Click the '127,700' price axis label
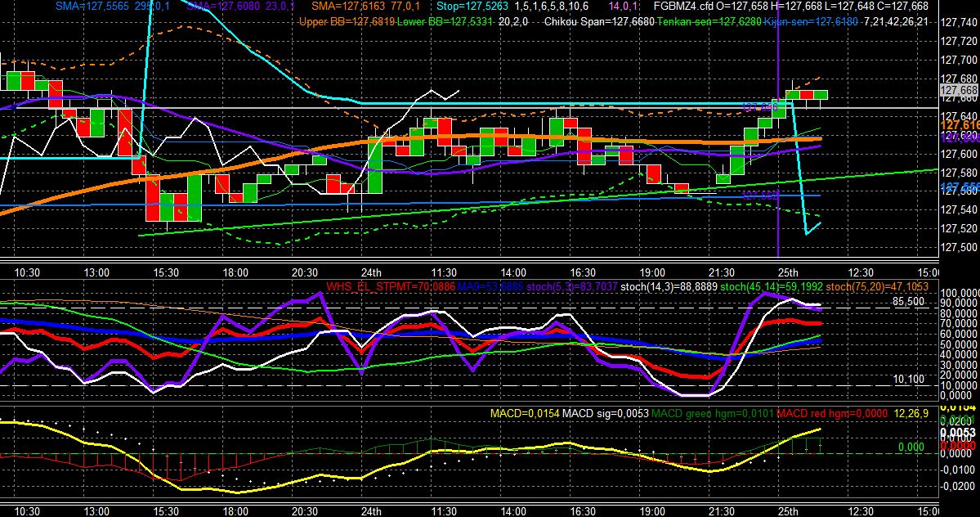The image size is (980, 517). (959, 60)
